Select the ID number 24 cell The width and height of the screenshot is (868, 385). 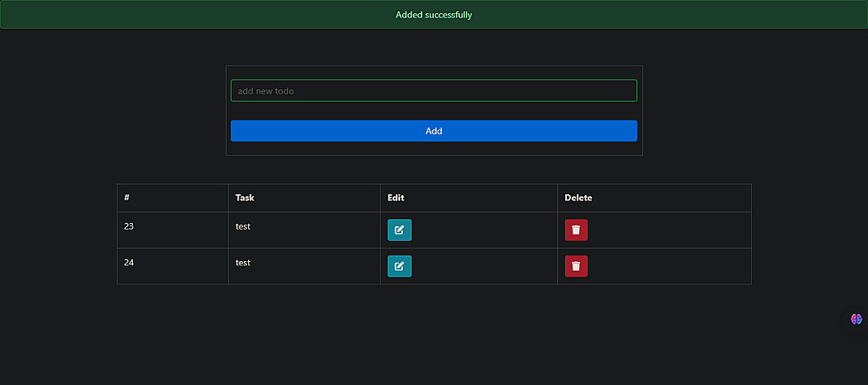click(129, 263)
